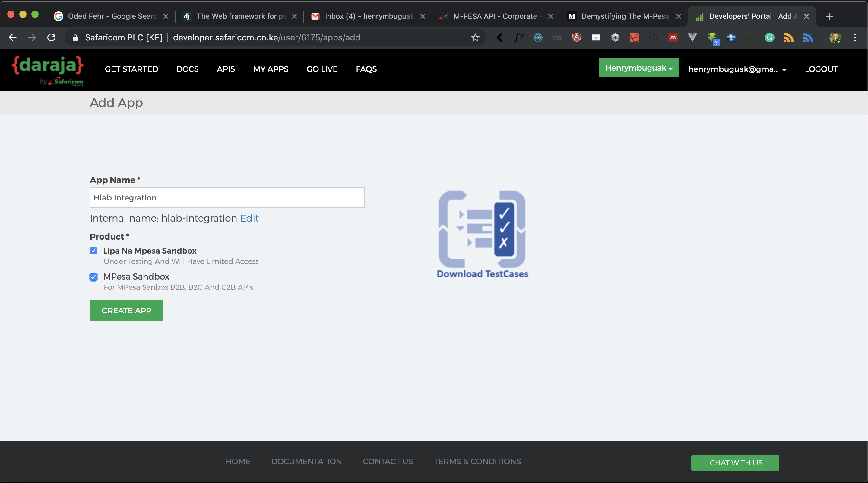Image resolution: width=868 pixels, height=483 pixels.
Task: Click the CHAT WITH US button
Action: (x=735, y=463)
